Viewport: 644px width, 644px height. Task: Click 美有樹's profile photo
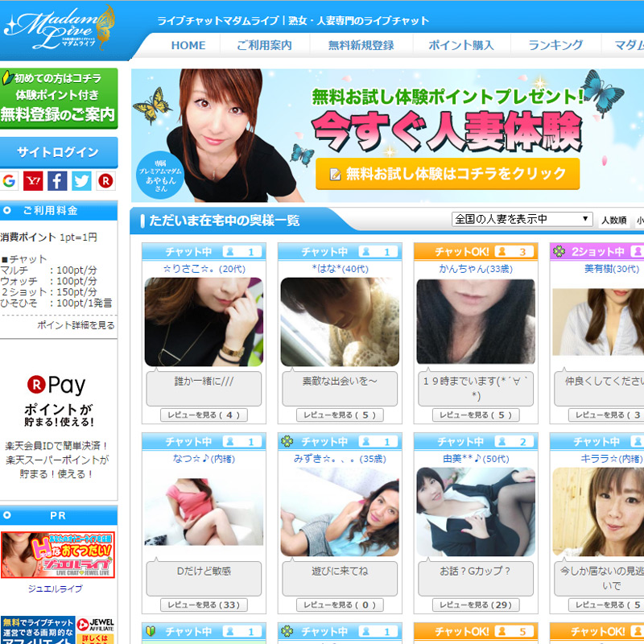coord(598,322)
